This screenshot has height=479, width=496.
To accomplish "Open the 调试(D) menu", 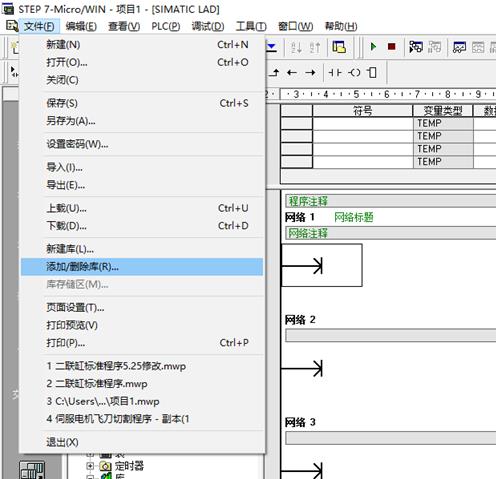I will tap(208, 26).
